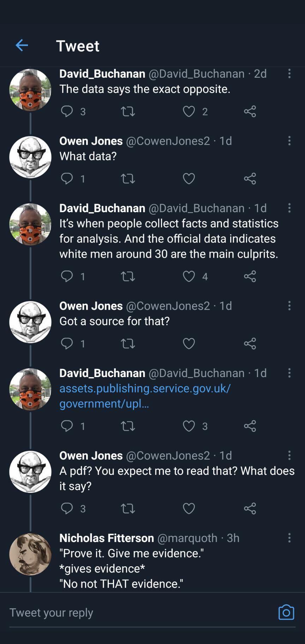Share Owen Jones's "A pdf?" tweet

(x=250, y=508)
